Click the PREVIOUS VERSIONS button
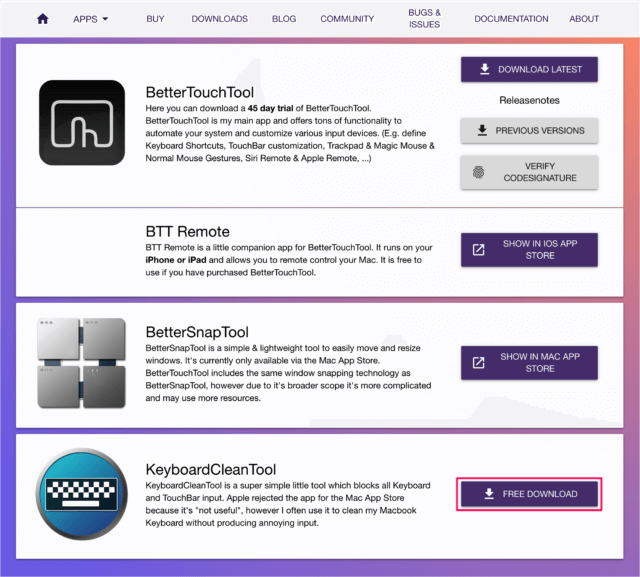 (529, 131)
